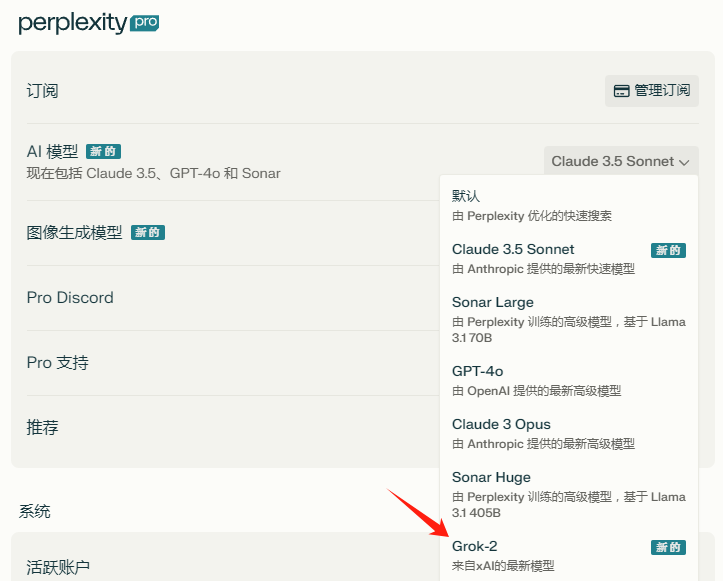723x581 pixels.
Task: Click the chevron arrow on model selector
Action: pos(684,162)
